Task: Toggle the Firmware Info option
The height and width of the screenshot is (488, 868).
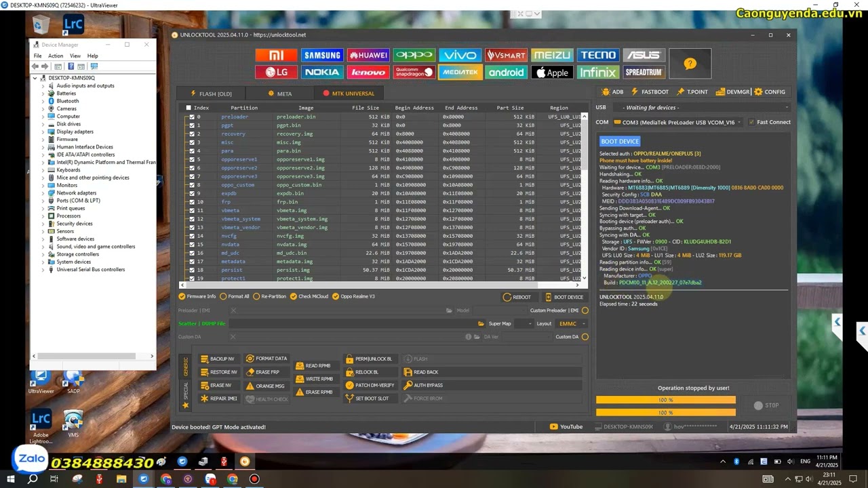Action: coord(197,296)
